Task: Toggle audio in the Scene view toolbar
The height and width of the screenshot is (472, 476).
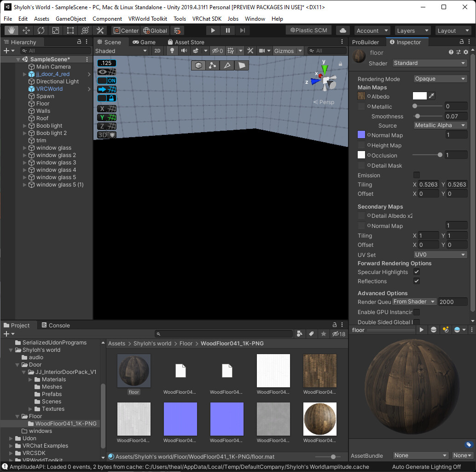Action: click(x=184, y=51)
